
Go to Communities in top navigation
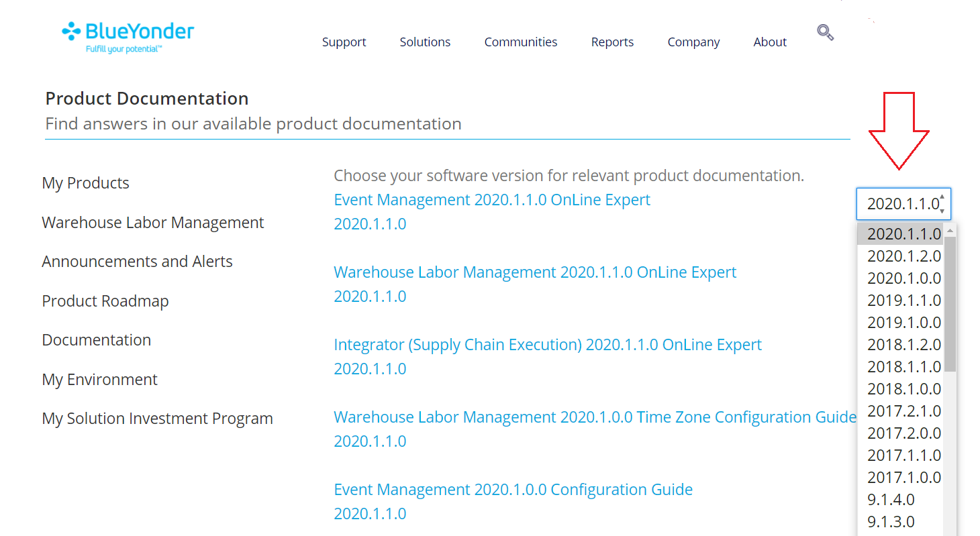pos(520,42)
